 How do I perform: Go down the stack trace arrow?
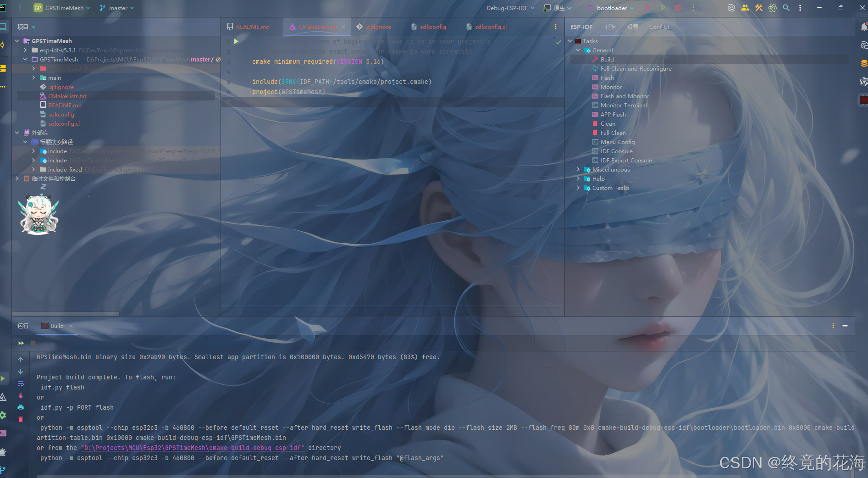tap(21, 372)
